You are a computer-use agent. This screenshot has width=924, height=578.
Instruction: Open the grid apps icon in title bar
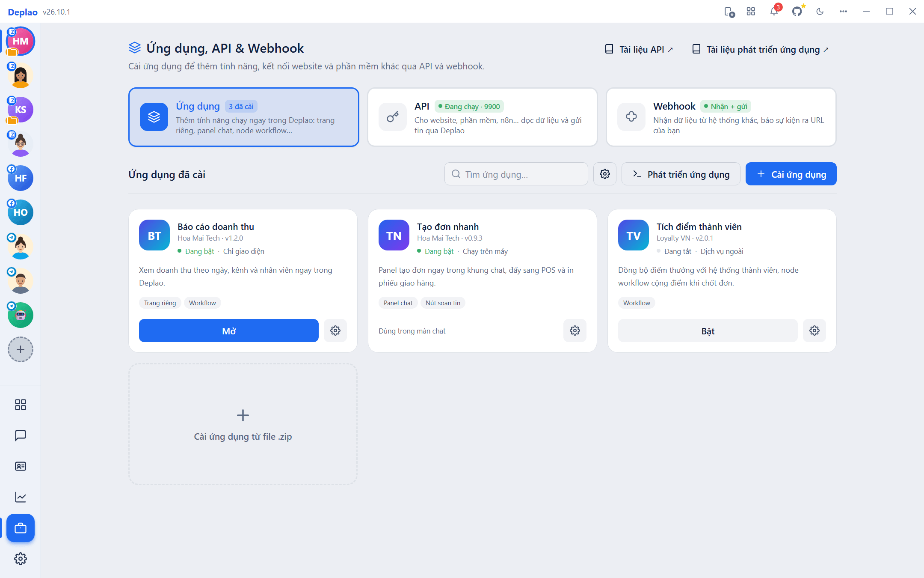click(x=751, y=12)
